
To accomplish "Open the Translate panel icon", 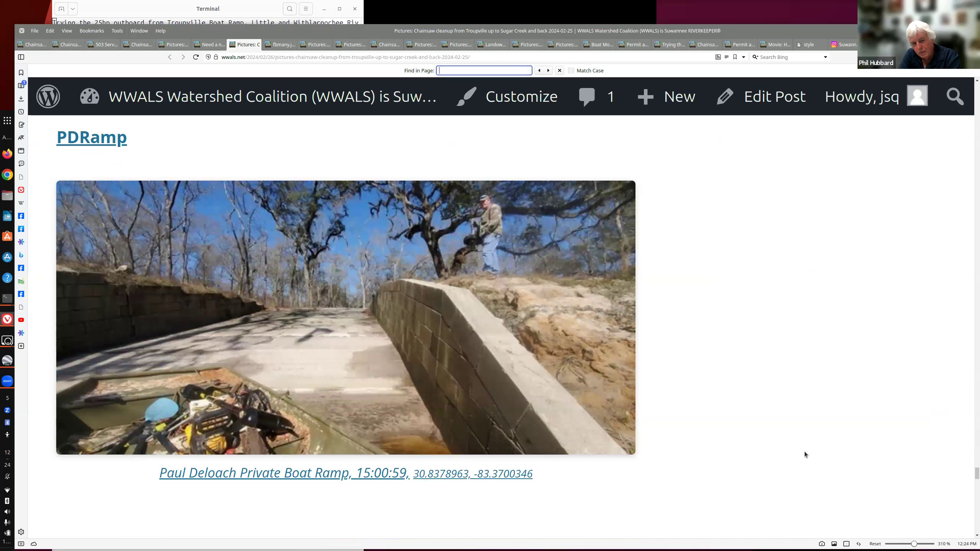I will [x=21, y=138].
